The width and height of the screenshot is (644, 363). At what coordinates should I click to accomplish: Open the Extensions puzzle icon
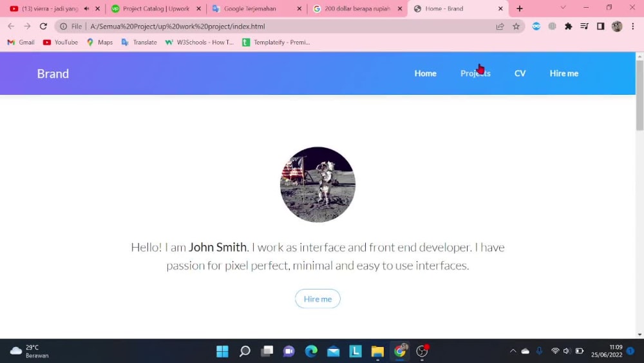(x=569, y=26)
